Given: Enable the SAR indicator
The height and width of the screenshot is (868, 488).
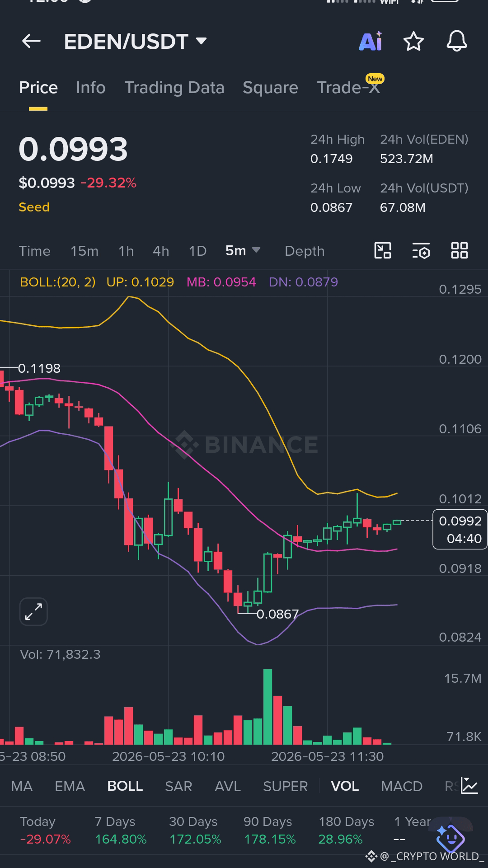Looking at the screenshot, I should coord(178,786).
